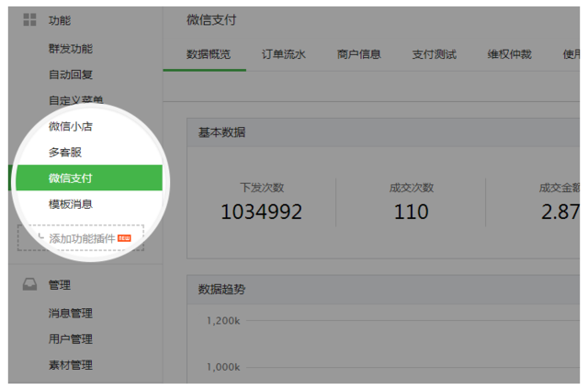This screenshot has width=588, height=390.
Task: Open 群发功能 in the sidebar
Action: [x=71, y=49]
